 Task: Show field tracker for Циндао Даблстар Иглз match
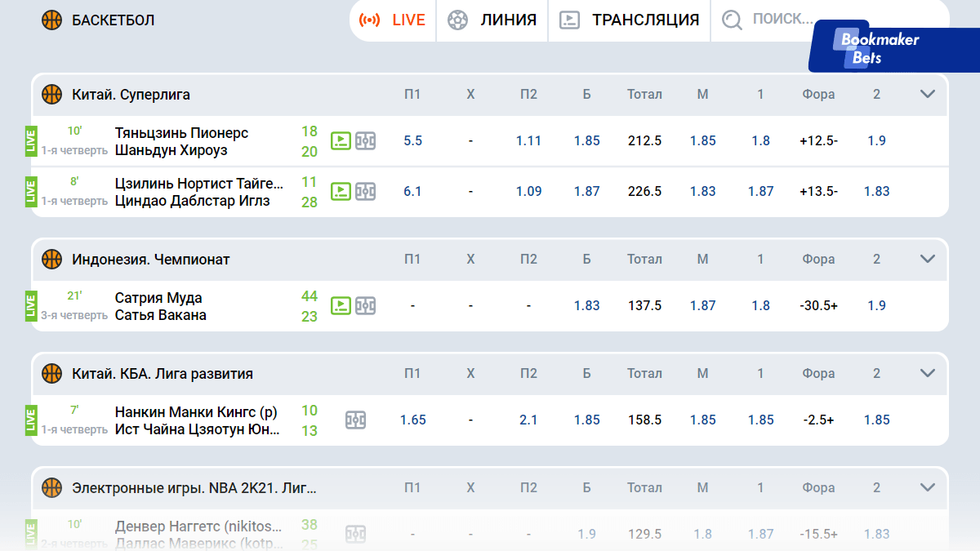click(366, 192)
